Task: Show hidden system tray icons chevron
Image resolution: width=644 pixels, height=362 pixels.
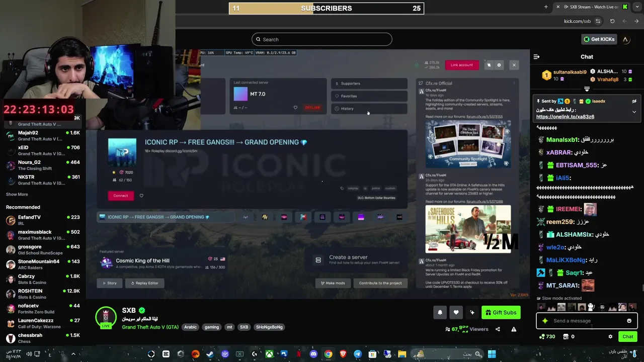Action: [x=73, y=354]
